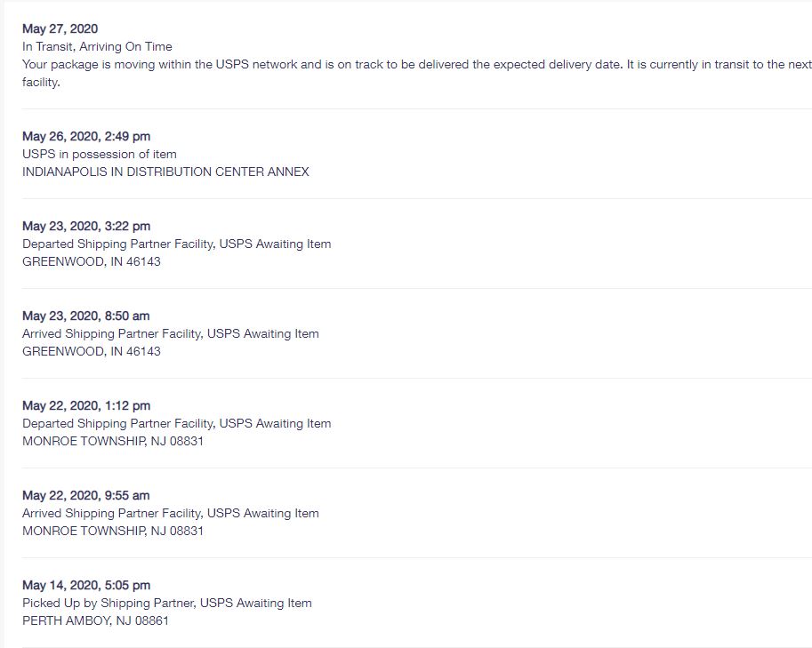The width and height of the screenshot is (812, 648).
Task: Click the May 23, 2020, 3:22 pm timestamp
Action: pos(86,226)
